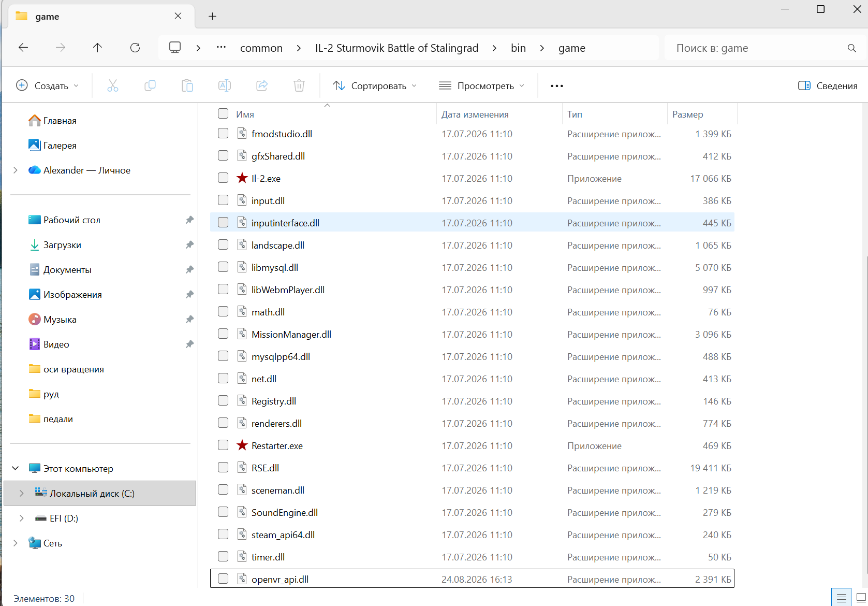Screen dimensions: 868x606
Task: Check the box for MissionManager.dll
Action: tap(223, 334)
